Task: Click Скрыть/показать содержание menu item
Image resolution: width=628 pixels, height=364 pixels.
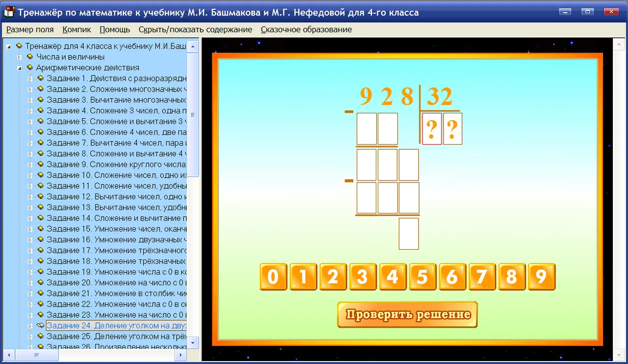Action: pyautogui.click(x=195, y=29)
